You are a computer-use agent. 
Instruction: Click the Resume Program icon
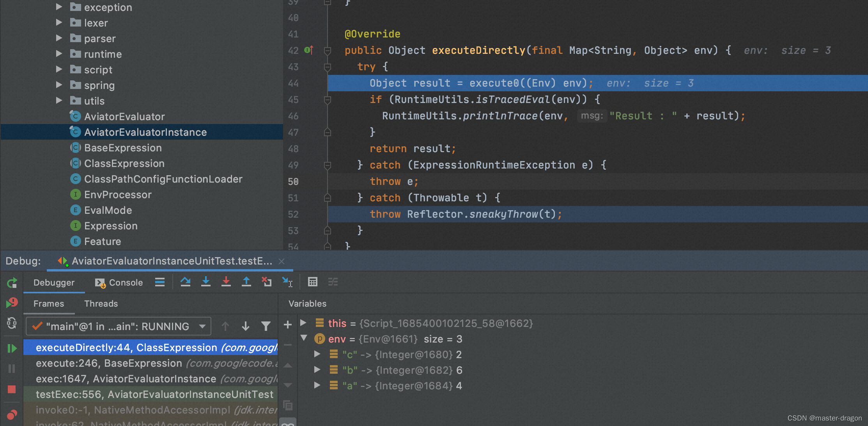coord(12,348)
